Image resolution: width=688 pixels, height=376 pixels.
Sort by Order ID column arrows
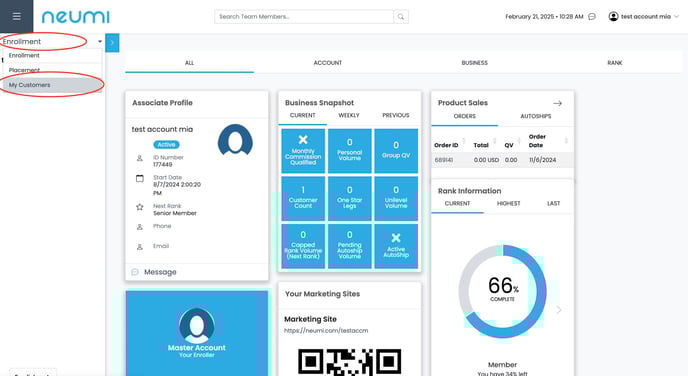(x=463, y=141)
